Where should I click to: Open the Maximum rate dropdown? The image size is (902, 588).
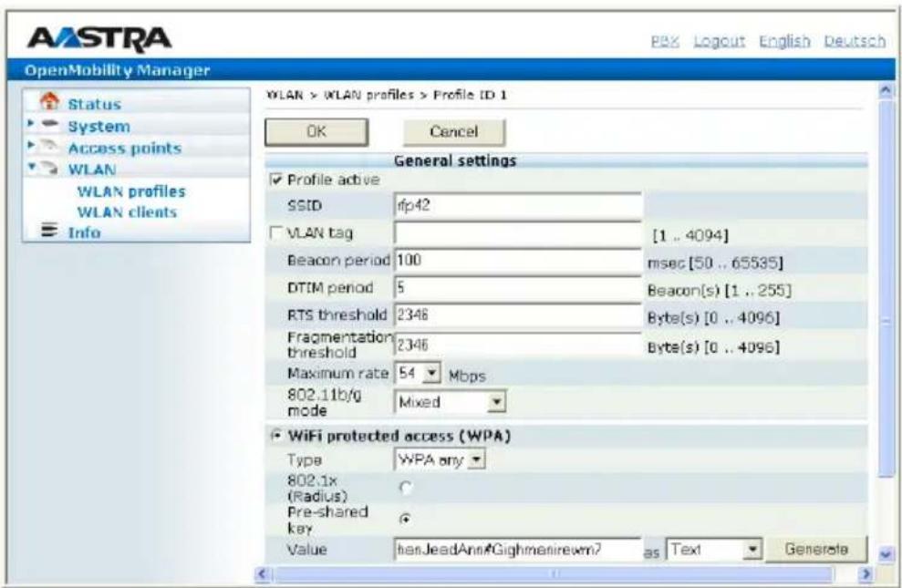click(418, 373)
